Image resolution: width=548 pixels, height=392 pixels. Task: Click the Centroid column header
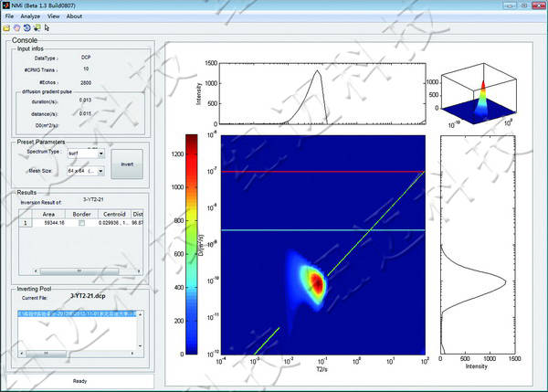[114, 213]
